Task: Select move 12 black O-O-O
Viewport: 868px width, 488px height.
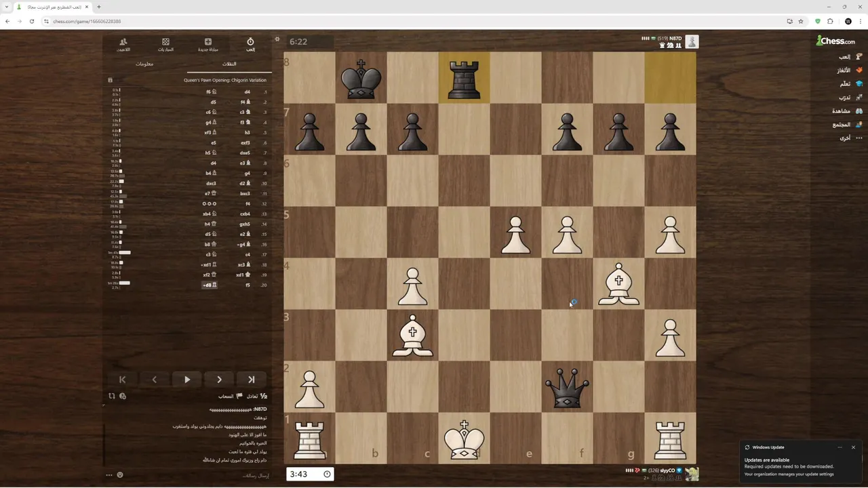Action: point(209,204)
